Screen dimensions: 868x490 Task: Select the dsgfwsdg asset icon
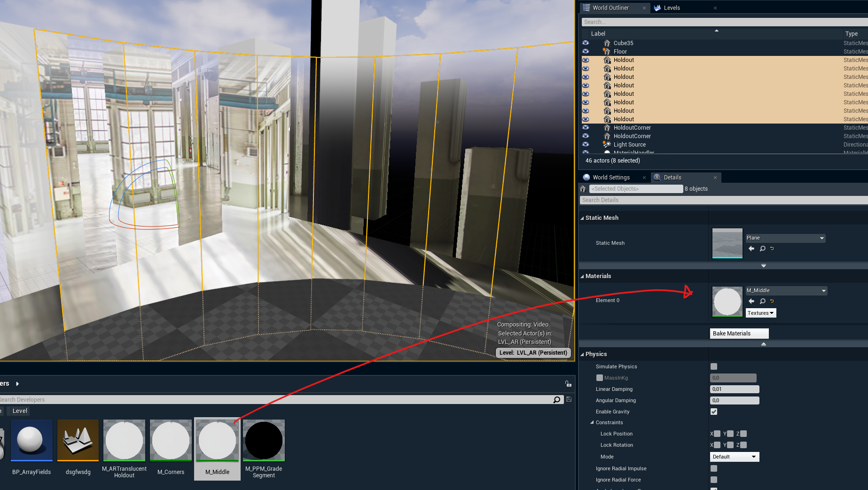78,441
